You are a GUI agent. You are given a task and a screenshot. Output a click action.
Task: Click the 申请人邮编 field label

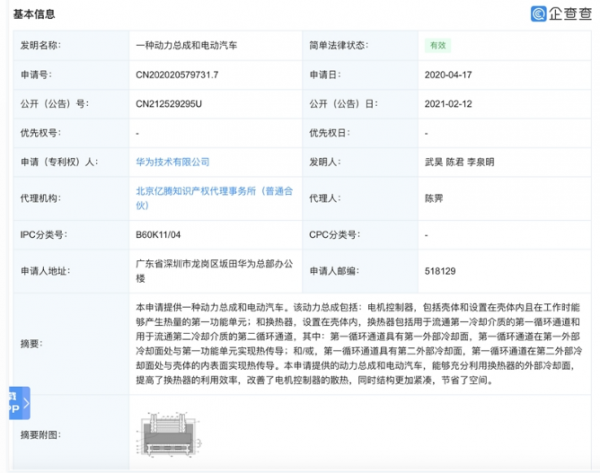(x=334, y=271)
